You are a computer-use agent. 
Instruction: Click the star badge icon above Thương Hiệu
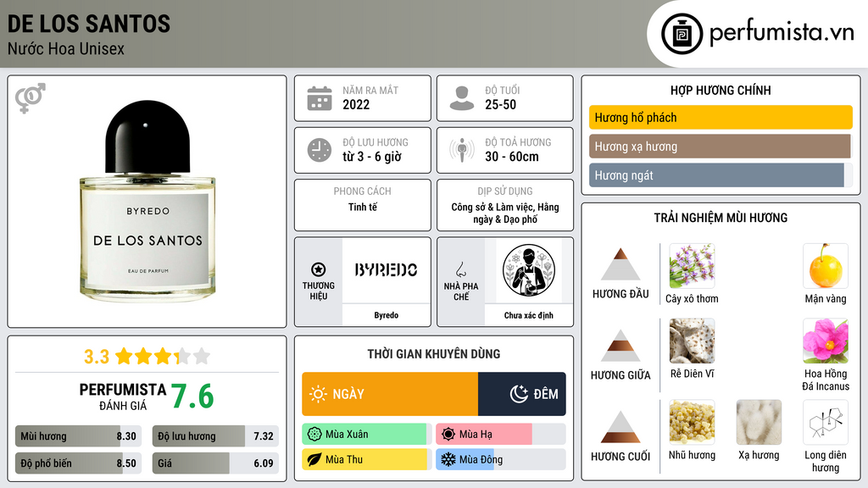coord(319,269)
